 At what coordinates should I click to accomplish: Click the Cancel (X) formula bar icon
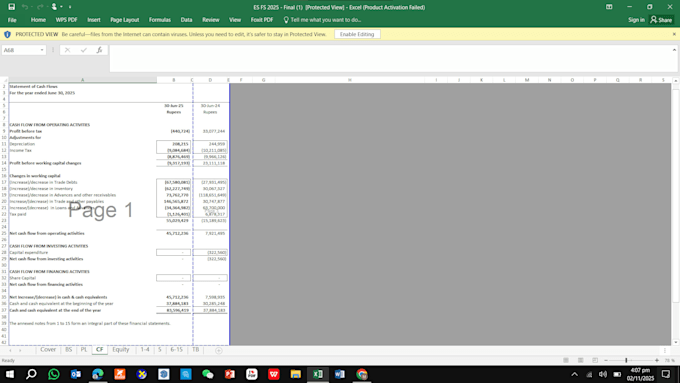click(x=67, y=50)
